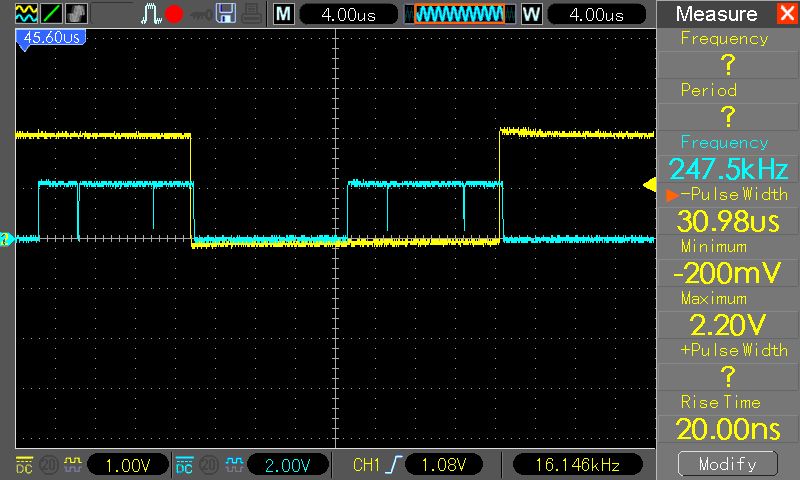Image resolution: width=800 pixels, height=480 pixels.
Task: Click the pulse trigger status icon
Action: pos(150,14)
